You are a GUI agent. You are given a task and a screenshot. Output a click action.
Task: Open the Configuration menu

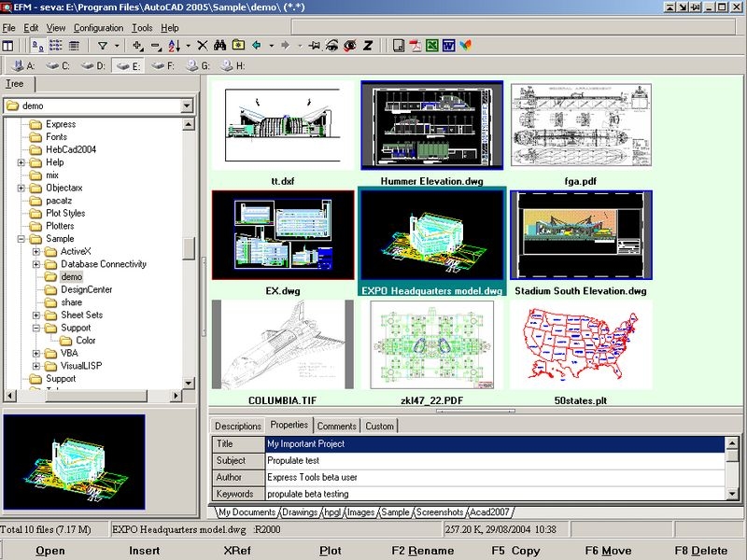(98, 28)
